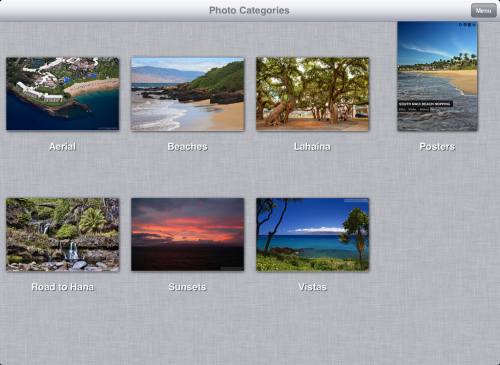Tap the Sunsets text label
The height and width of the screenshot is (365, 500).
point(187,287)
